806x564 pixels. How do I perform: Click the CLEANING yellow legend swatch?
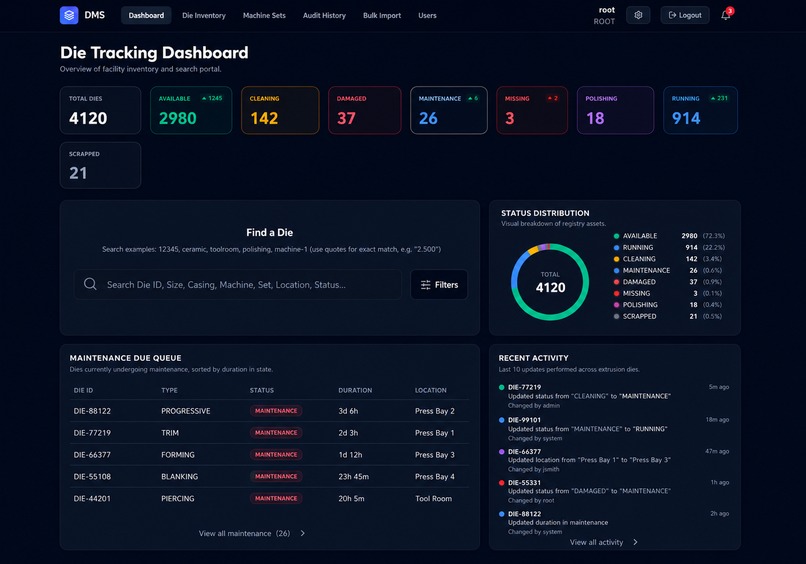pyautogui.click(x=616, y=259)
